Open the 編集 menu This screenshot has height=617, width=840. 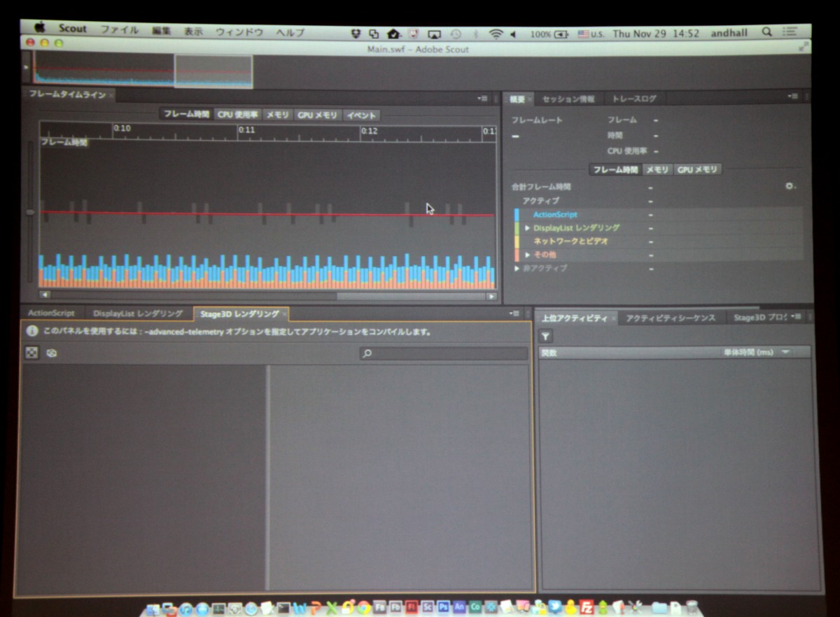point(161,31)
